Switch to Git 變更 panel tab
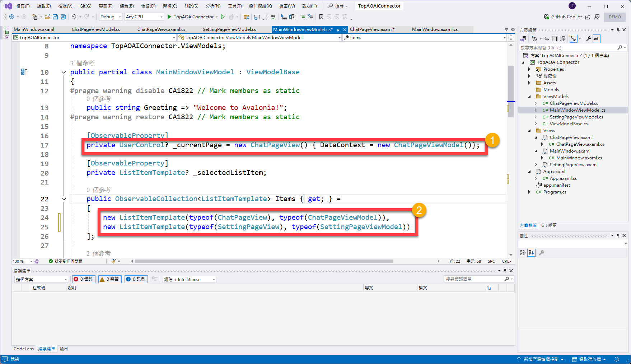Image resolution: width=631 pixels, height=364 pixels. [549, 225]
